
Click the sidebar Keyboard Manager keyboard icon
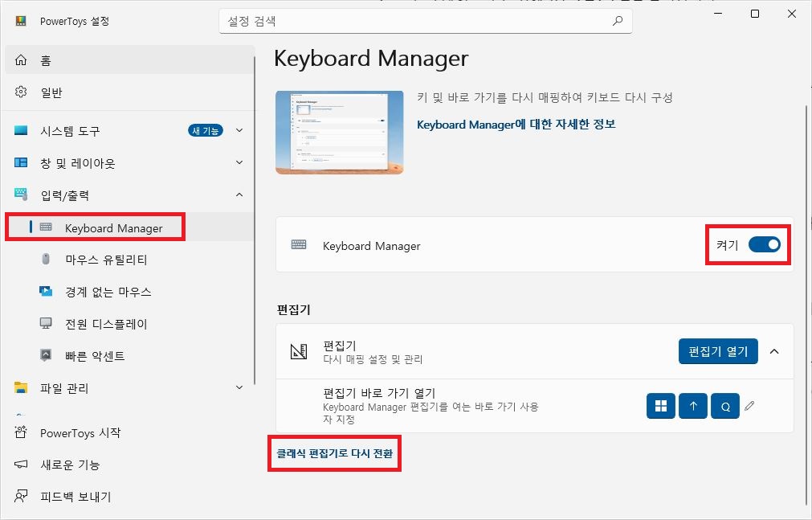pos(46,227)
